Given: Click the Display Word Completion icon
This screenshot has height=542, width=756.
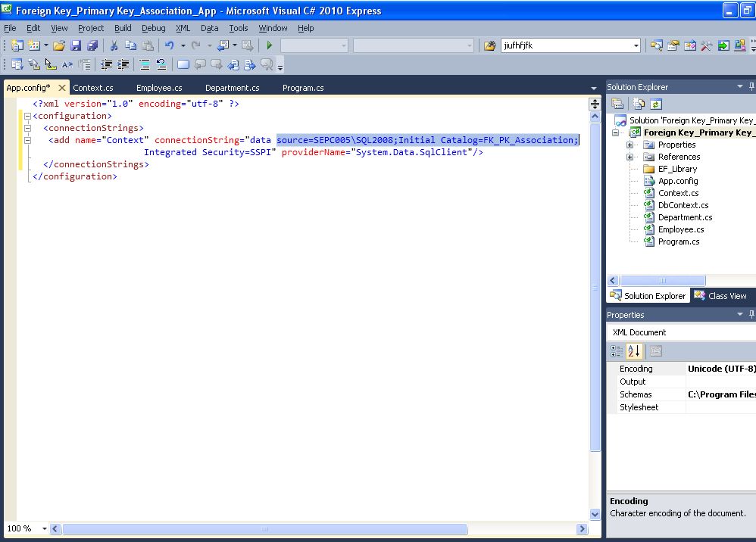Looking at the screenshot, I should pos(67,64).
